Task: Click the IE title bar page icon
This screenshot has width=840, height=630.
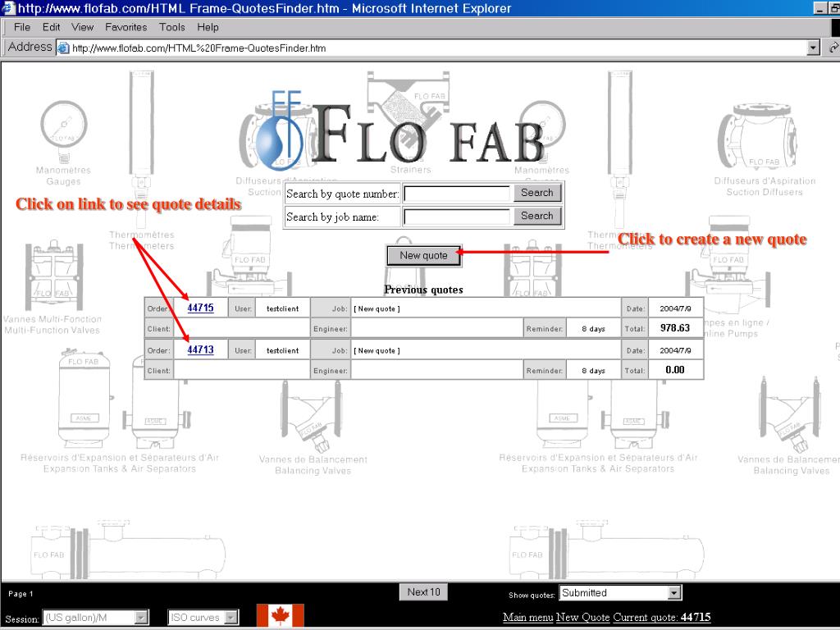Action: pyautogui.click(x=8, y=8)
